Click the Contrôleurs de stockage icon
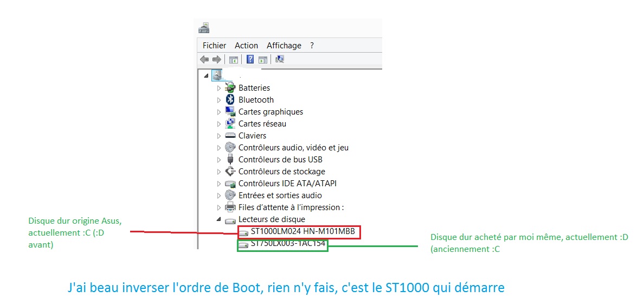Screen dimensions: 644x297 click(230, 171)
